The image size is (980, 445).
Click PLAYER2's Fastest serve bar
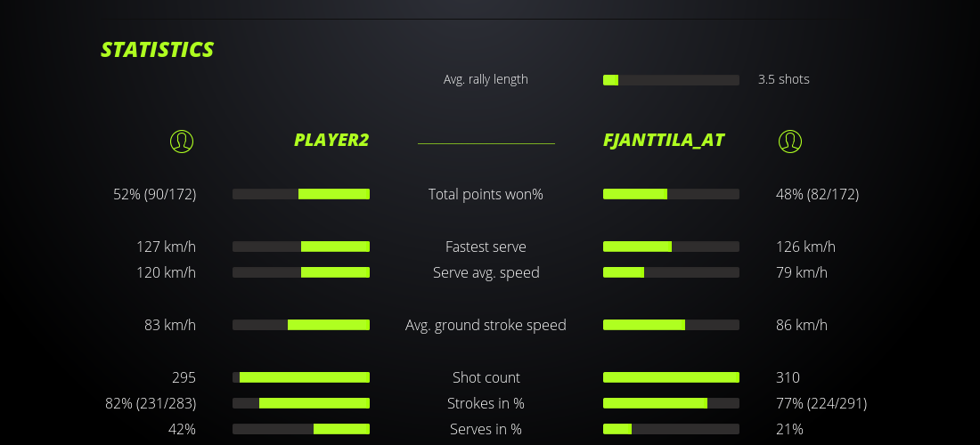click(301, 247)
